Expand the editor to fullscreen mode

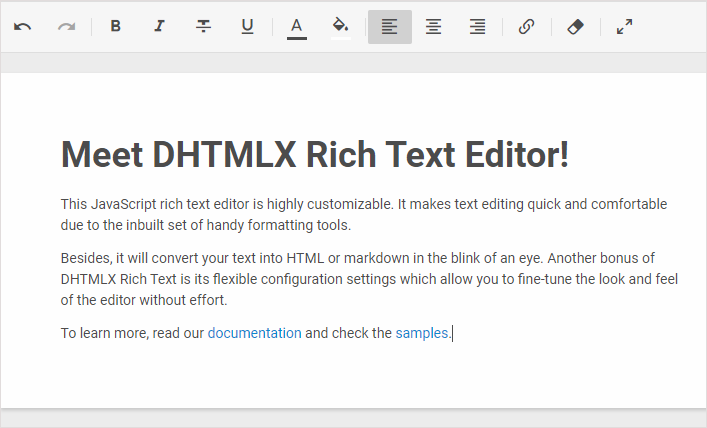624,27
